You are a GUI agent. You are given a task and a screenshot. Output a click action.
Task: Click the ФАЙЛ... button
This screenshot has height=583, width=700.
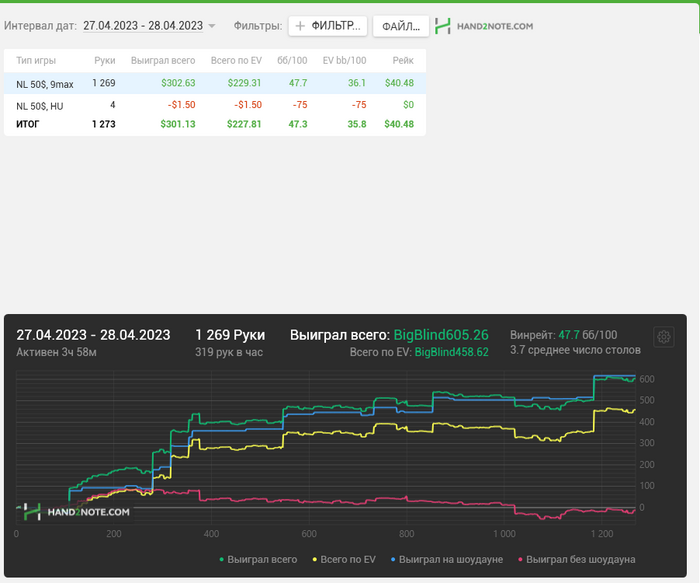pos(401,26)
